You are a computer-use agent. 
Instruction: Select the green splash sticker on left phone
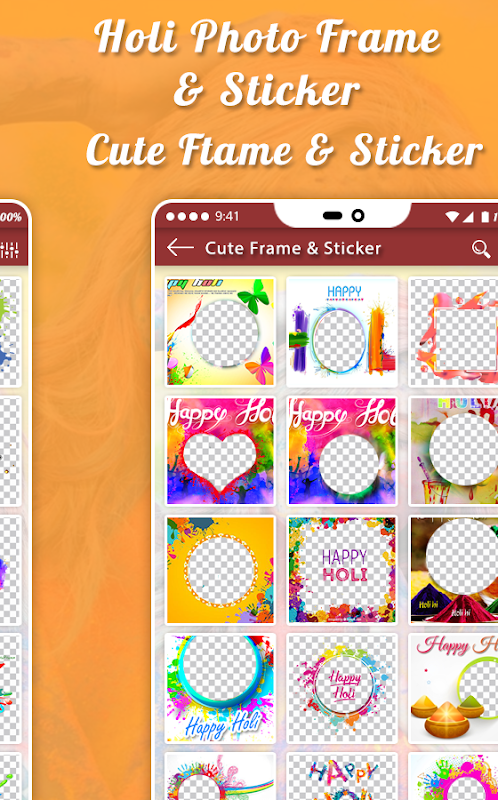coord(10,332)
